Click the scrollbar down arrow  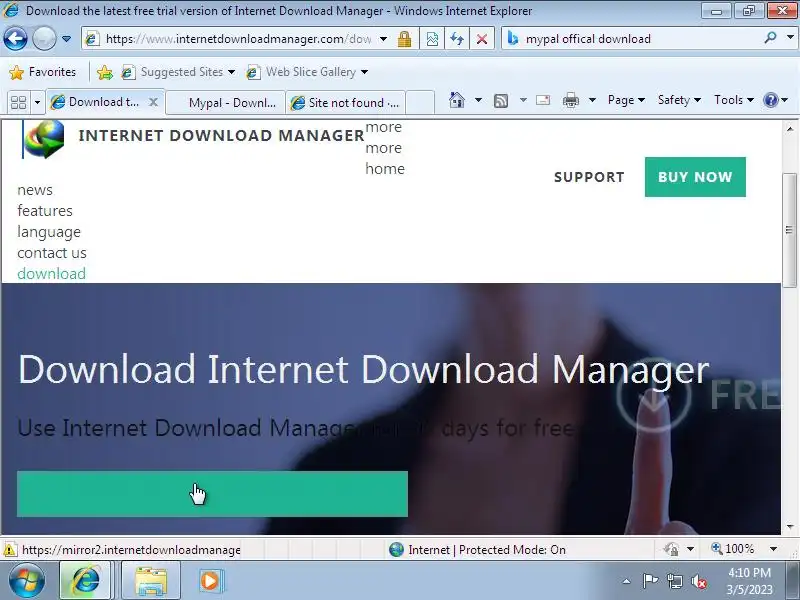[x=790, y=527]
